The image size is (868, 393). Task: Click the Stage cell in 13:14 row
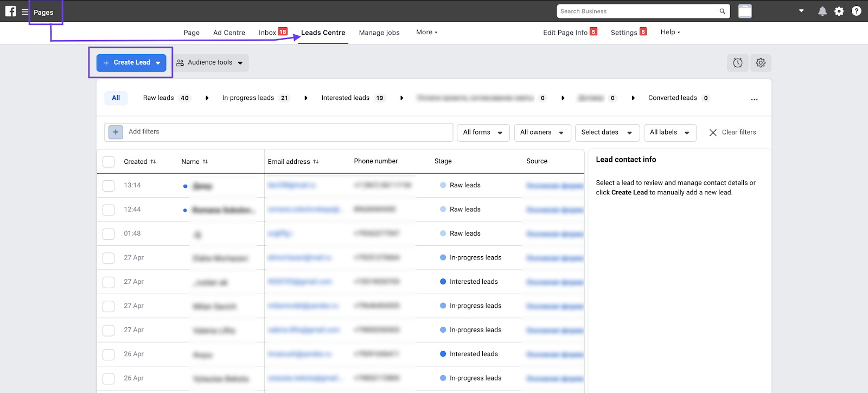click(x=460, y=186)
